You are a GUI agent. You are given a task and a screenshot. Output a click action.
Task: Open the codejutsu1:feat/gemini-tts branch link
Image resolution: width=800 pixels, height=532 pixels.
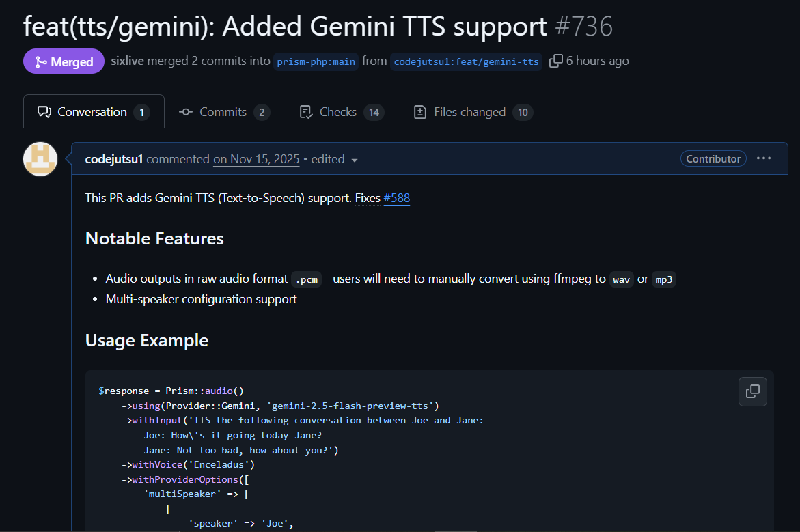(x=467, y=61)
